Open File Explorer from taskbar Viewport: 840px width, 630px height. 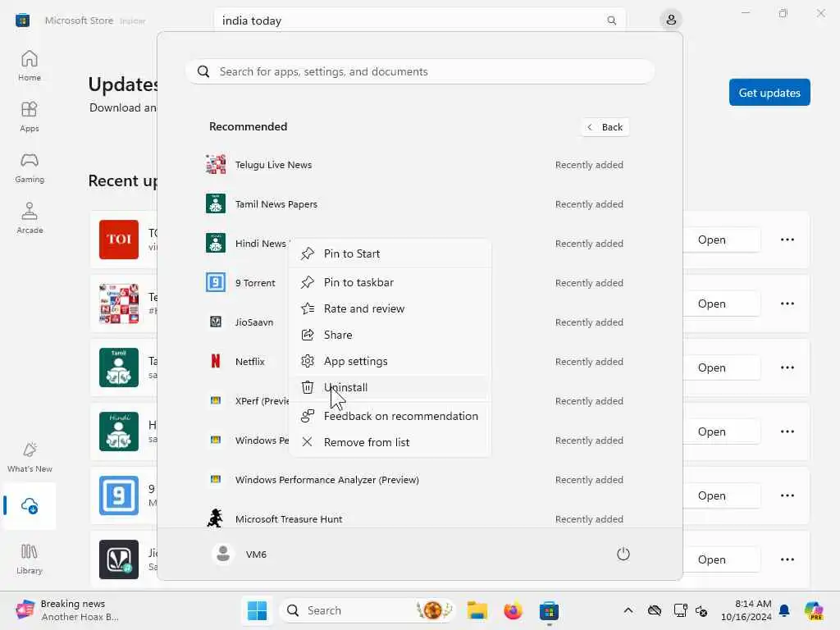pos(477,610)
